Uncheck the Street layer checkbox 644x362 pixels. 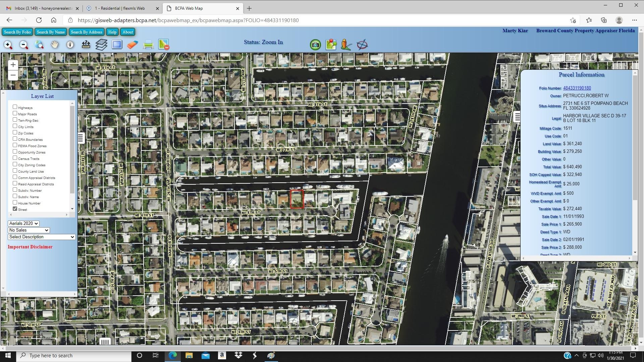click(15, 209)
